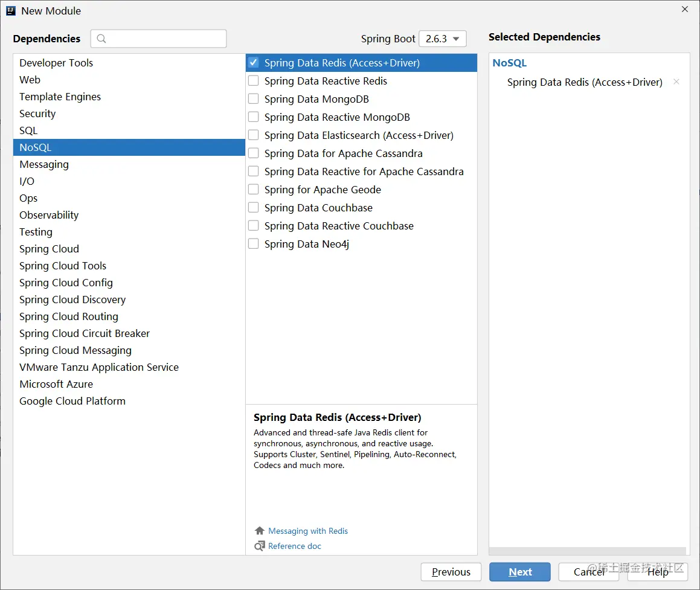Check Spring Data Elasticsearch (Access+Driver)
The height and width of the screenshot is (590, 700).
coord(253,135)
